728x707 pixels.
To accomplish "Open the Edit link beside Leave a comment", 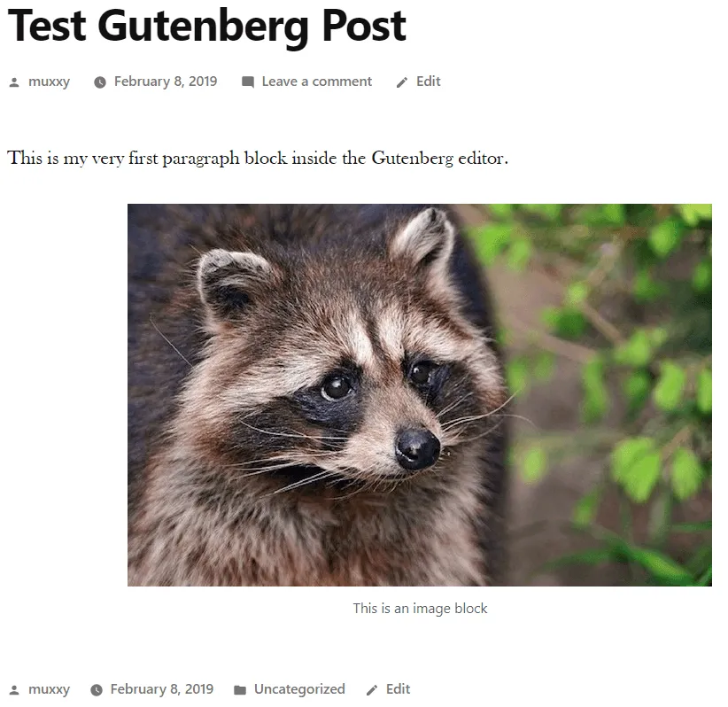I will click(x=428, y=82).
